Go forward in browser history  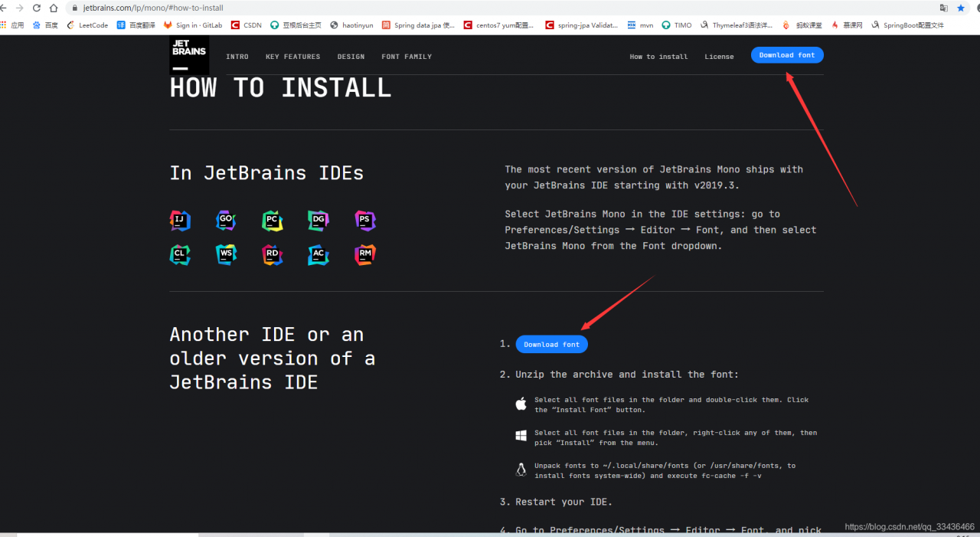coord(19,8)
